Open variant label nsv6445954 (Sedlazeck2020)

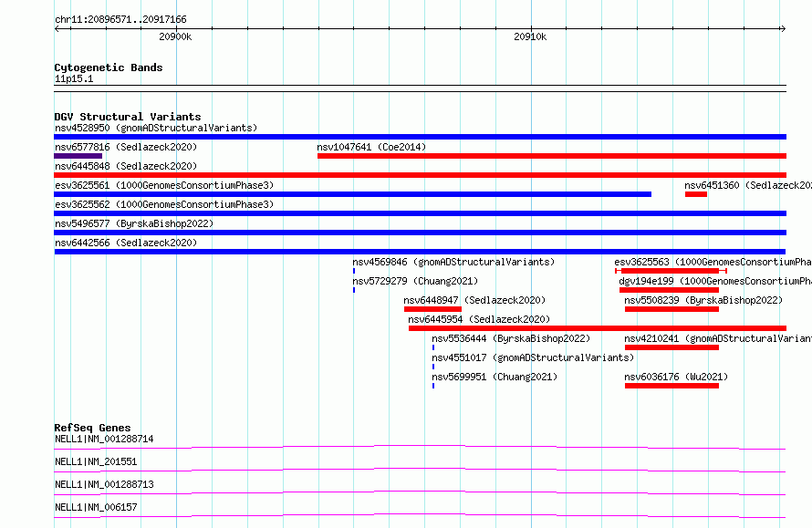point(479,319)
